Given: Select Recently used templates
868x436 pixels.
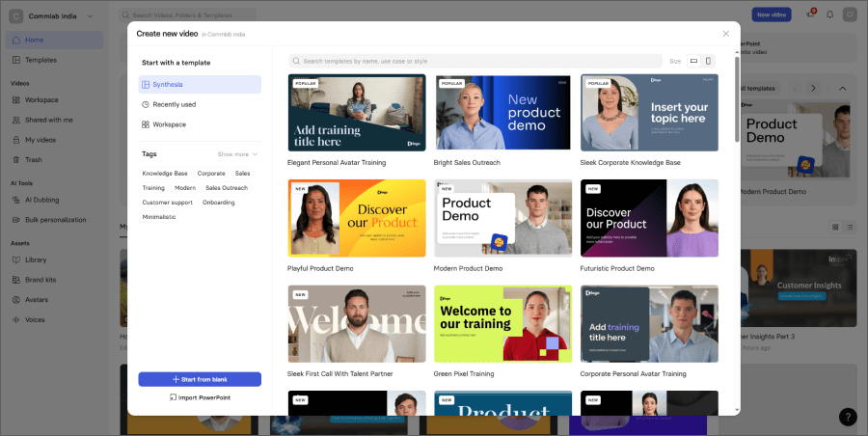Looking at the screenshot, I should pos(200,105).
